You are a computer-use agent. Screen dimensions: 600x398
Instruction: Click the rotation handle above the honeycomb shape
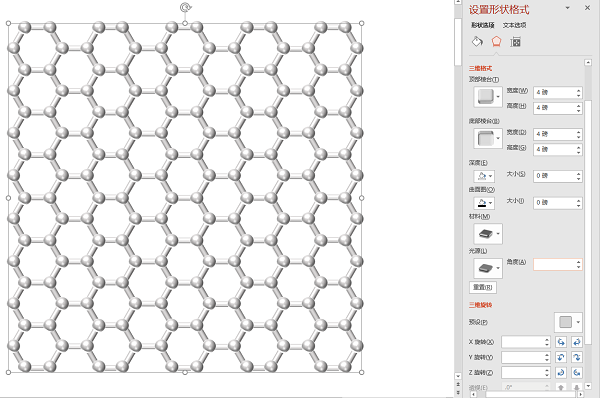click(185, 7)
